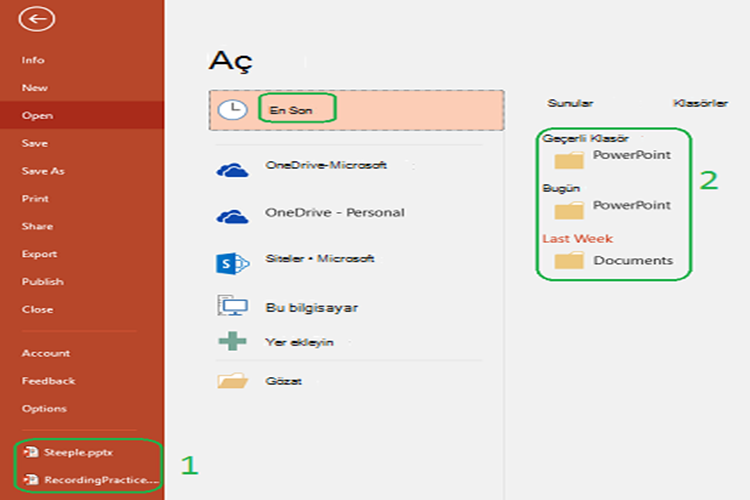The height and width of the screenshot is (500, 750).
Task: Click the RecordingPractice file icon
Action: [31, 479]
